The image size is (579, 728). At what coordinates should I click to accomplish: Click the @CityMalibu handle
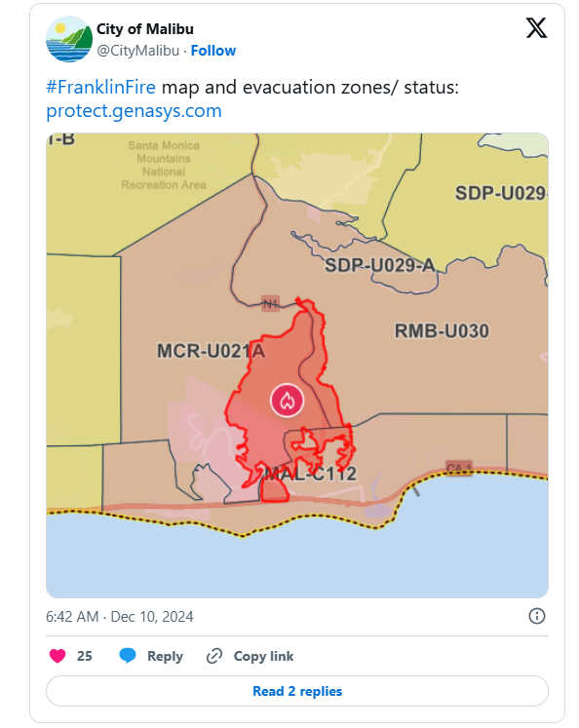(x=137, y=51)
